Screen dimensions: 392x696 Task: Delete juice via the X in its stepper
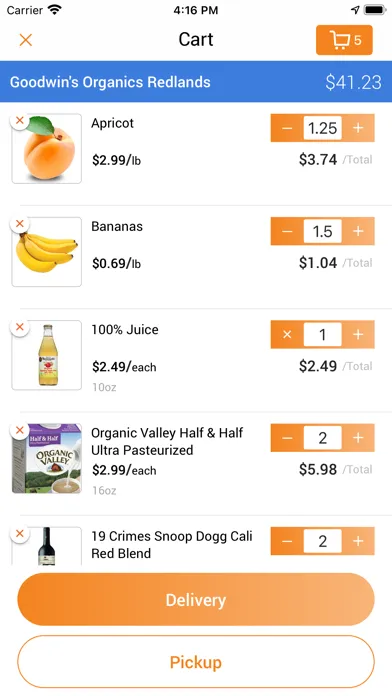tap(287, 334)
